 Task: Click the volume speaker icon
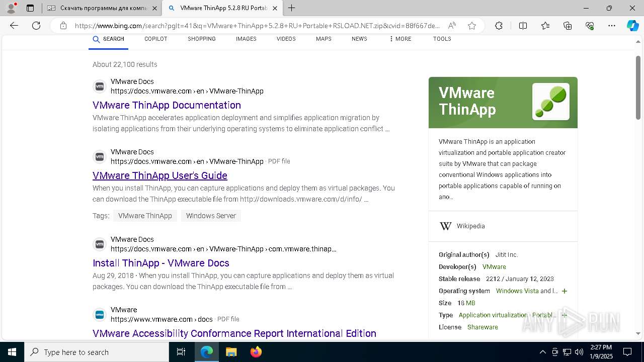[579, 352]
